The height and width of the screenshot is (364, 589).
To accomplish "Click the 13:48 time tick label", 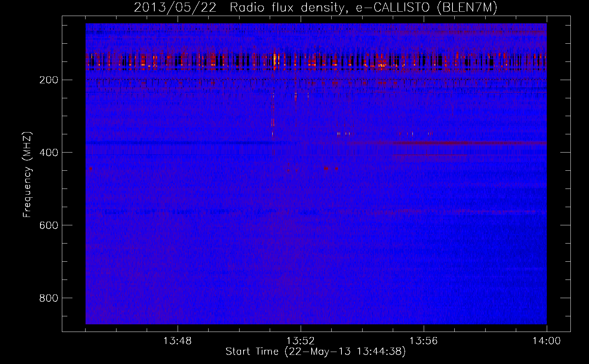I will [178, 341].
